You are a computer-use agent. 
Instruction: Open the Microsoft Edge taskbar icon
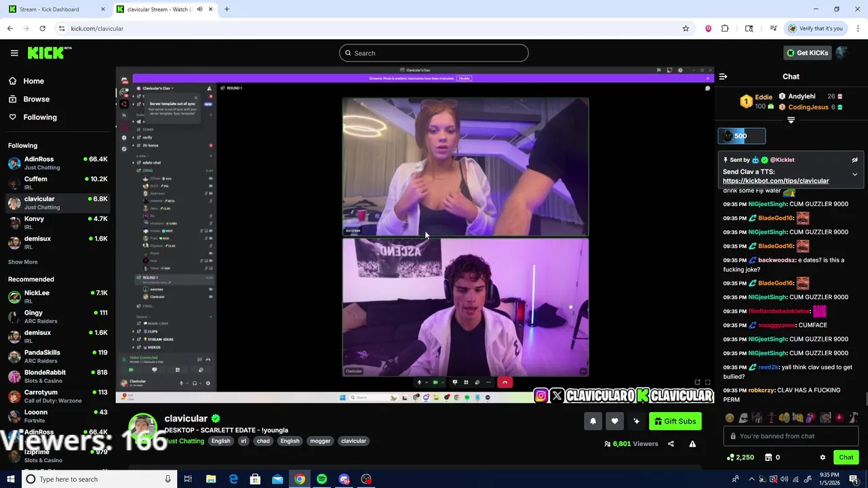pyautogui.click(x=233, y=479)
